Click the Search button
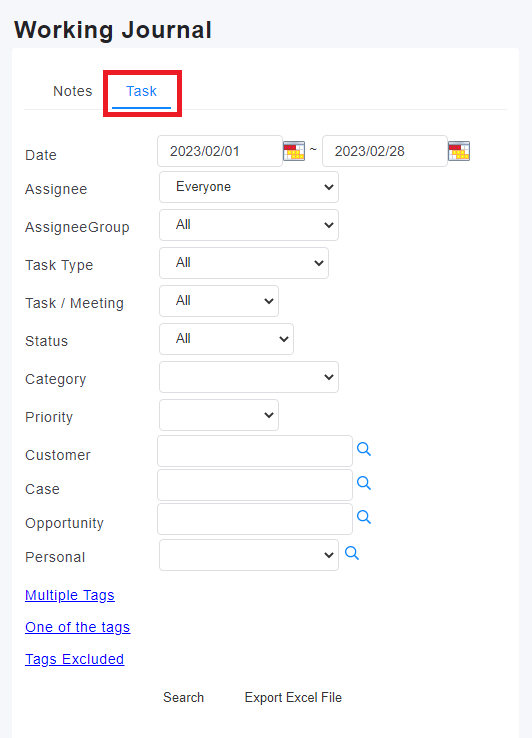 (184, 697)
